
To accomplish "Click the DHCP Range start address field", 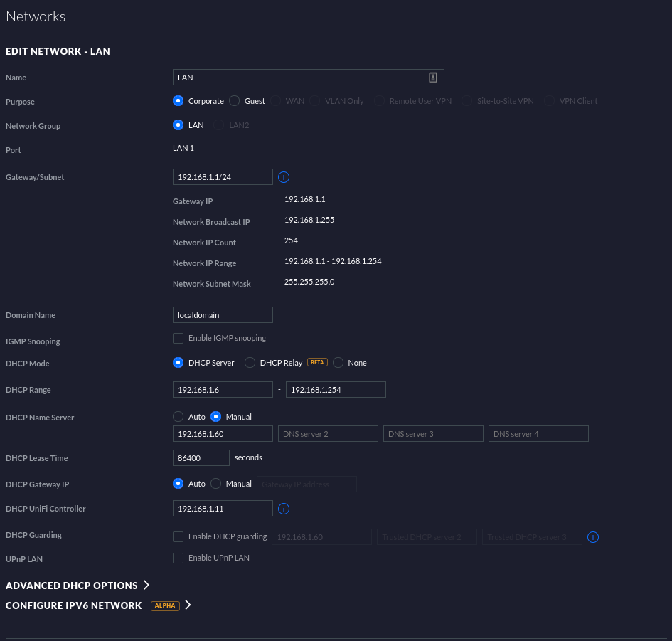I will click(223, 390).
